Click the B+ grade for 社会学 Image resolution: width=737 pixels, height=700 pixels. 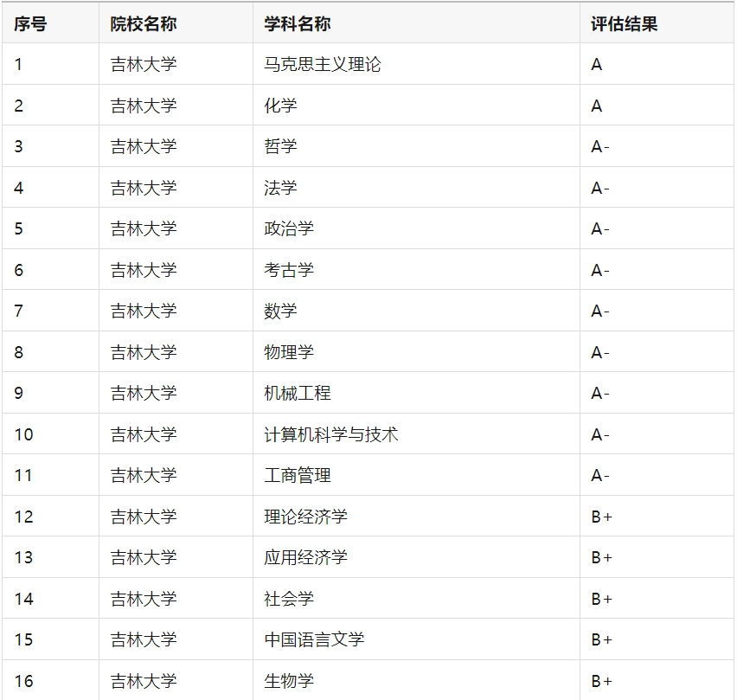coord(602,600)
